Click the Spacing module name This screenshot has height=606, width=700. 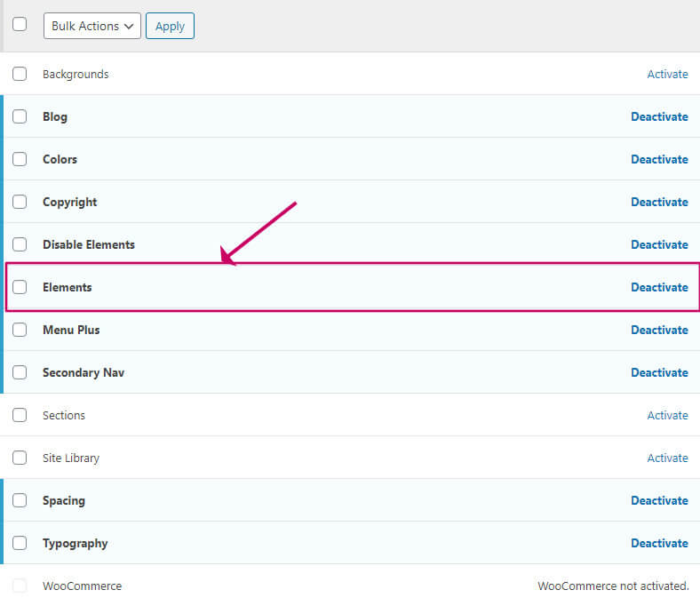point(64,501)
